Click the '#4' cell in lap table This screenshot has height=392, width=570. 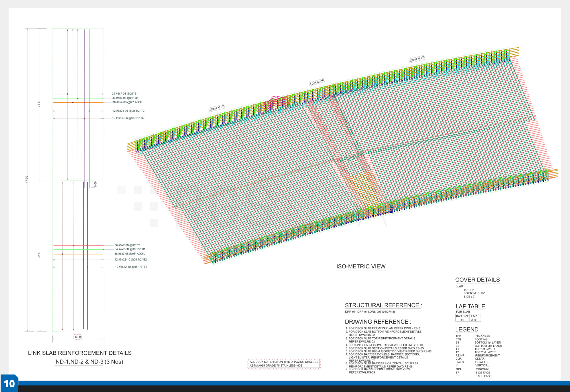pyautogui.click(x=462, y=320)
